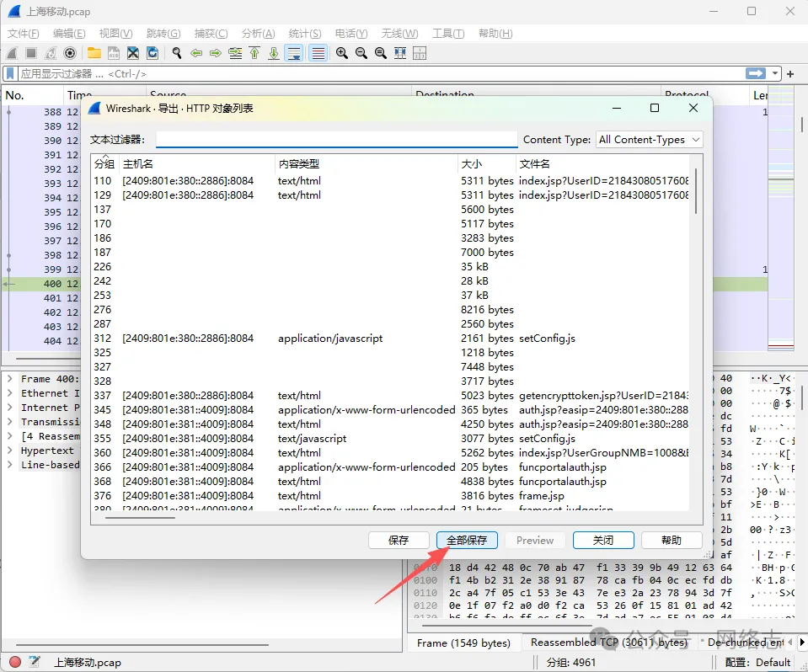Expand the Frame 400 tree node

tap(9, 379)
